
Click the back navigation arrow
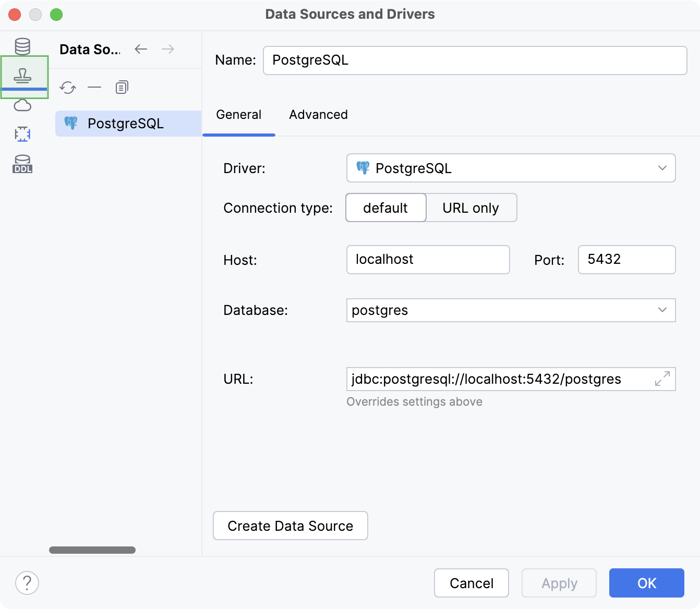point(140,48)
